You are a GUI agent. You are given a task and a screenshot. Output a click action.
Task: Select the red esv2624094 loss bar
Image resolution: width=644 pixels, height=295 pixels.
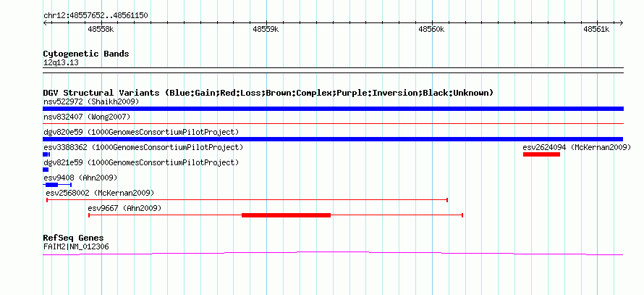click(x=541, y=154)
